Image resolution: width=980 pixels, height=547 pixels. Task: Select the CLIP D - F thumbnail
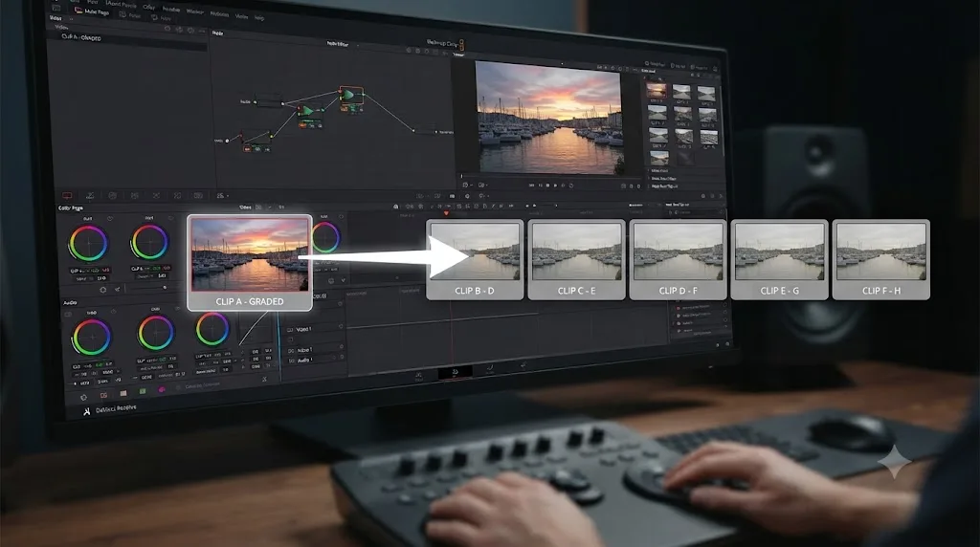click(x=678, y=259)
